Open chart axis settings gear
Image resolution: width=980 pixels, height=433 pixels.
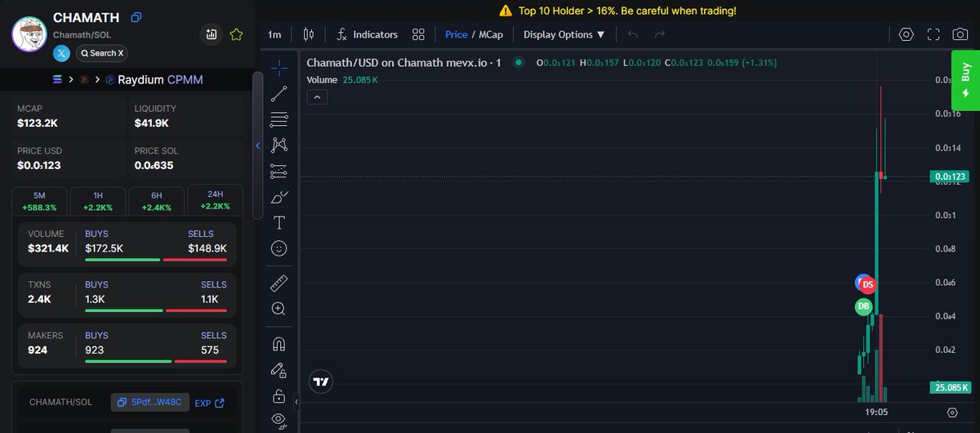tap(952, 413)
